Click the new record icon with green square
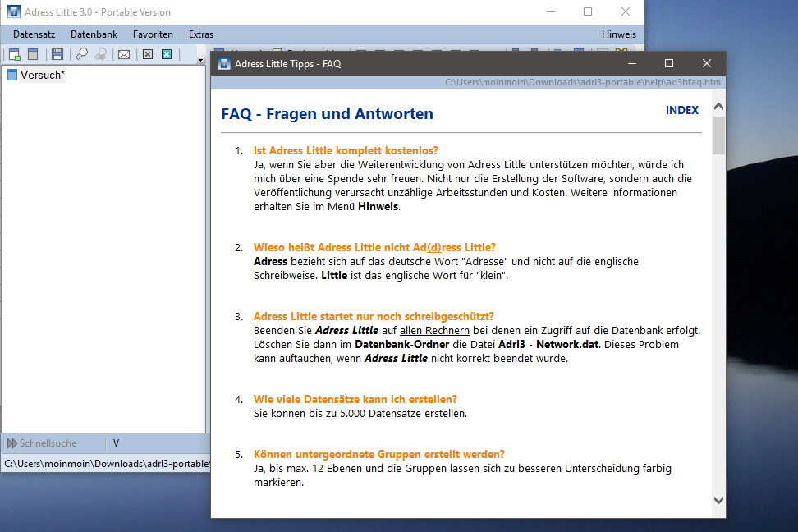Image resolution: width=798 pixels, height=532 pixels. (14, 54)
